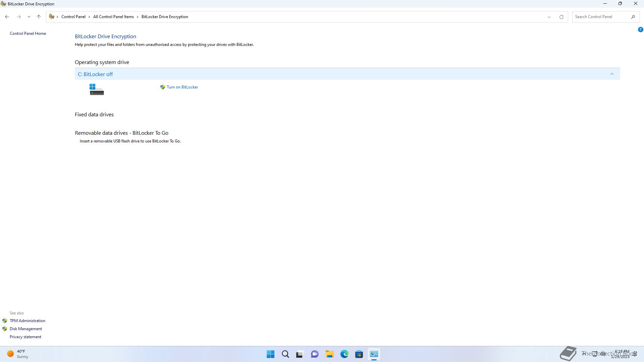644x362 pixels.
Task: Open Help via blue question mark
Action: point(640,29)
